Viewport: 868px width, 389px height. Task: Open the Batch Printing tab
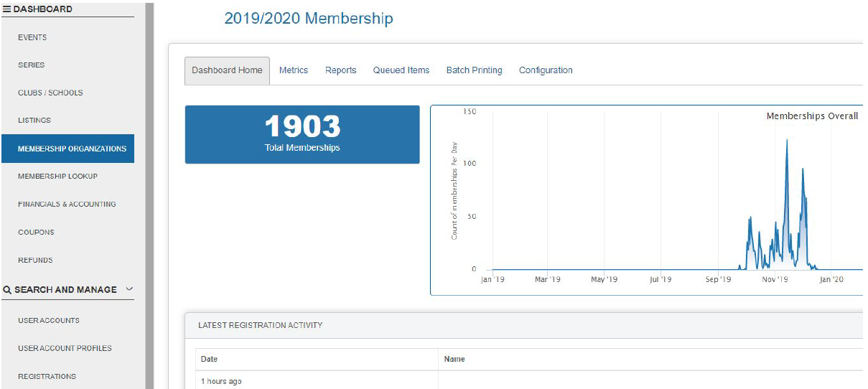coord(474,70)
